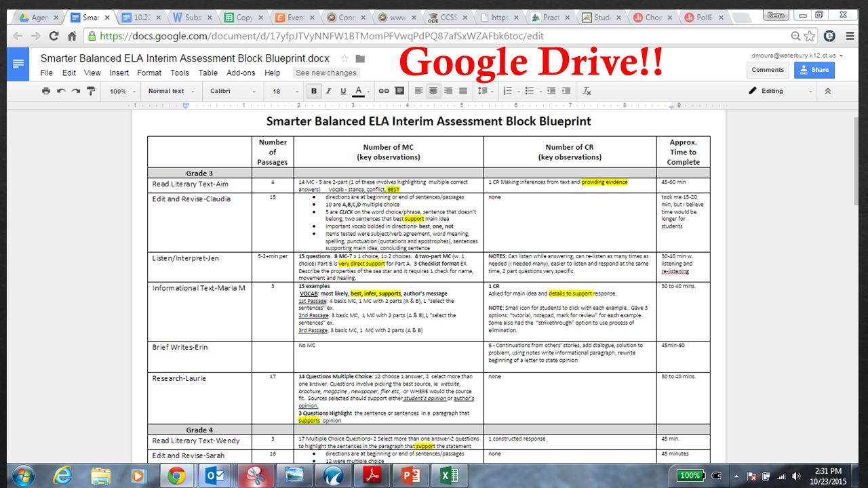Screen dimensions: 868x488
Task: Open Outlook from the taskbar
Action: 216,476
